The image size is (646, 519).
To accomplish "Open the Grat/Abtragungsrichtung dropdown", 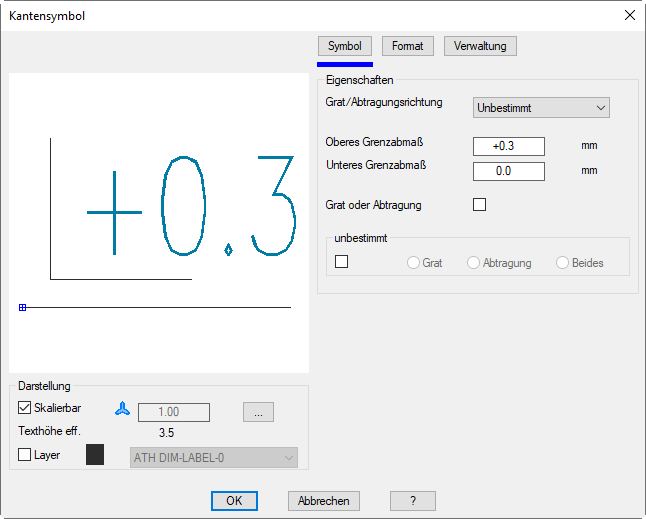I will [541, 107].
